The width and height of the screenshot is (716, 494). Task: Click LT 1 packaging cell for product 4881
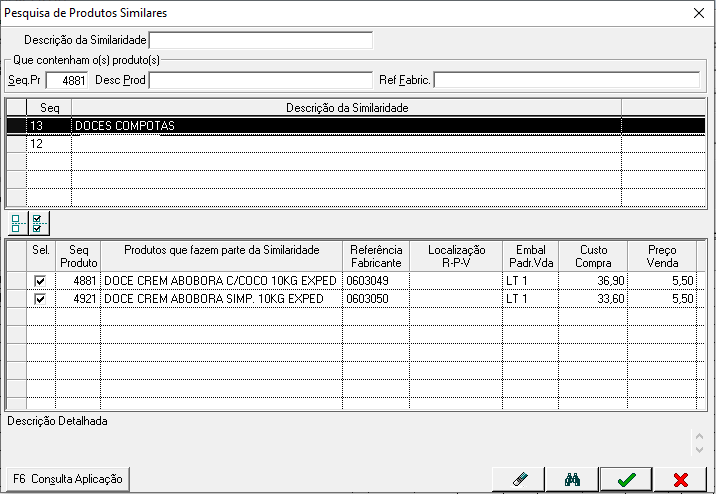click(x=530, y=281)
